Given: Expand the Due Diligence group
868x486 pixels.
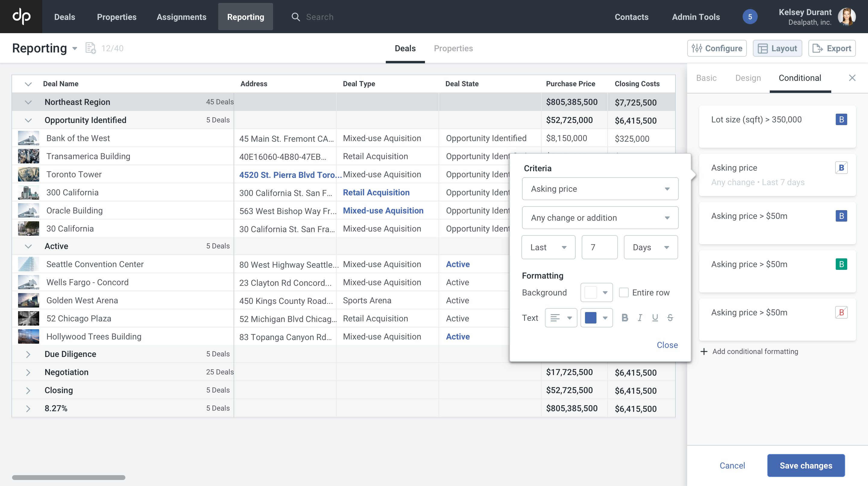Looking at the screenshot, I should coord(28,354).
